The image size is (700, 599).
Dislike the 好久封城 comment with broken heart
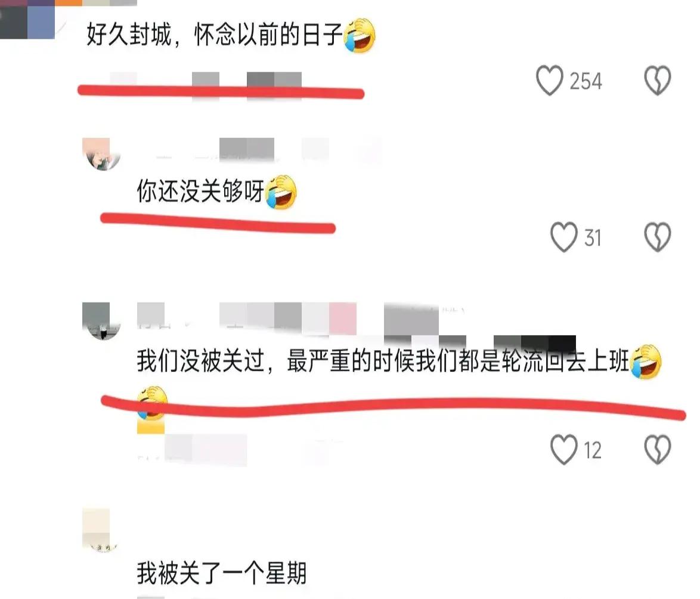point(658,81)
